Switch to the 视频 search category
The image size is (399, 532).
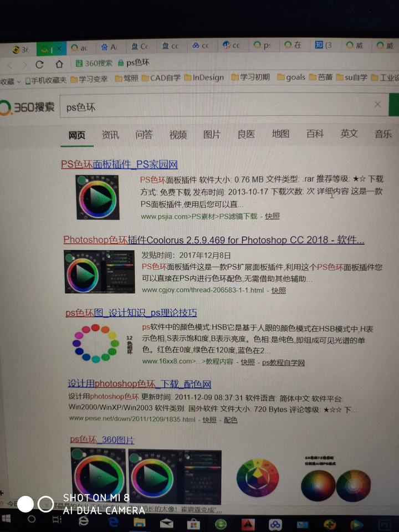178,135
